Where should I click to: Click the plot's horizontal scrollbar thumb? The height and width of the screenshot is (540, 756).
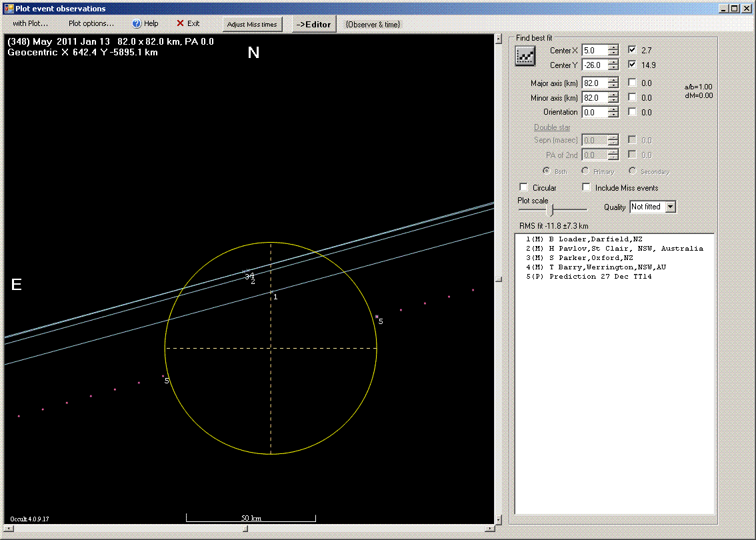(245, 529)
